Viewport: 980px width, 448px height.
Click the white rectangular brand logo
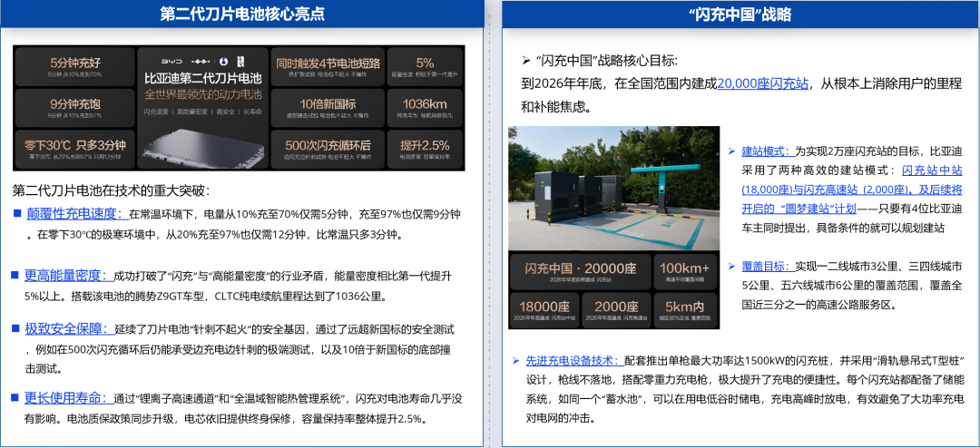click(240, 62)
